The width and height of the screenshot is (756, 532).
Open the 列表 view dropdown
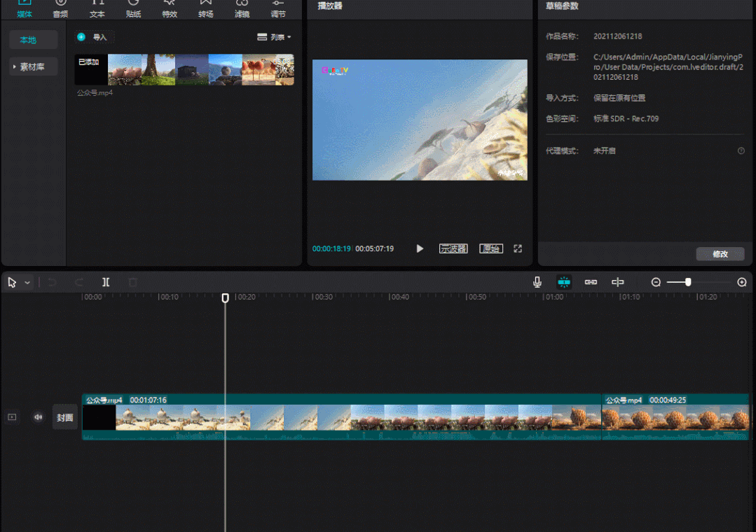(x=274, y=37)
